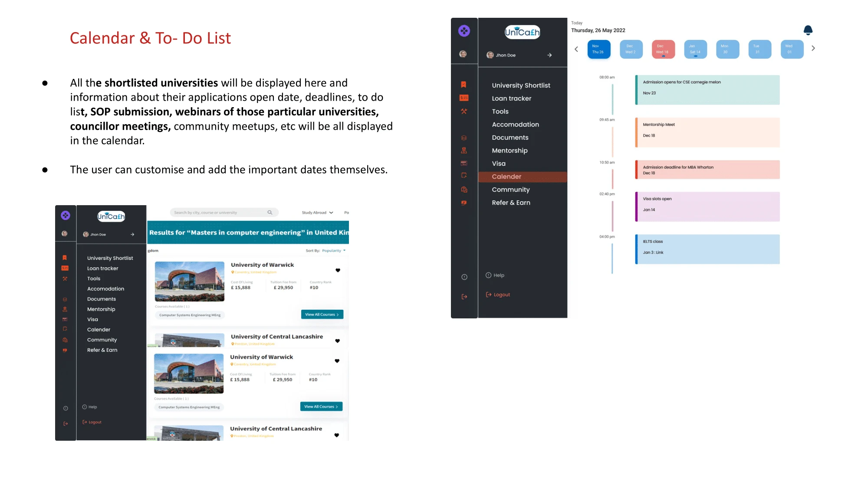Viewport: 868px width, 488px height.
Task: Click UniCash logo in search results screen
Action: pyautogui.click(x=111, y=216)
